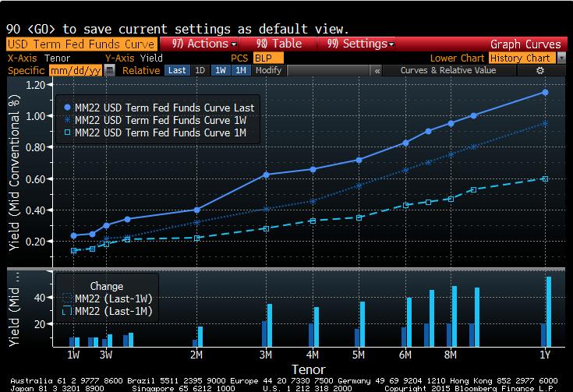Click the Graph Curves label
This screenshot has width=573, height=392.
coord(525,44)
